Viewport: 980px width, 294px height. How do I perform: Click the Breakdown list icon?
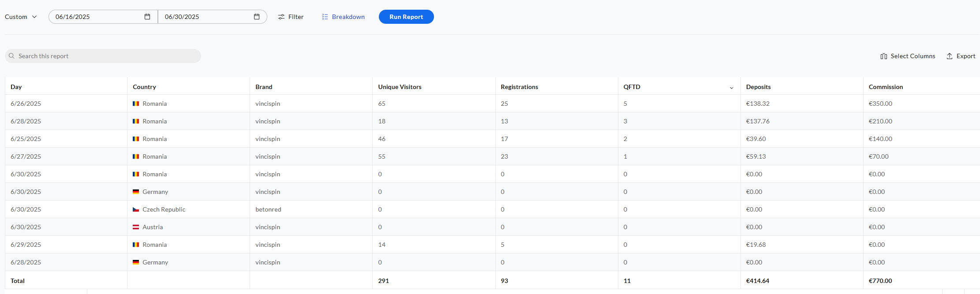[325, 17]
